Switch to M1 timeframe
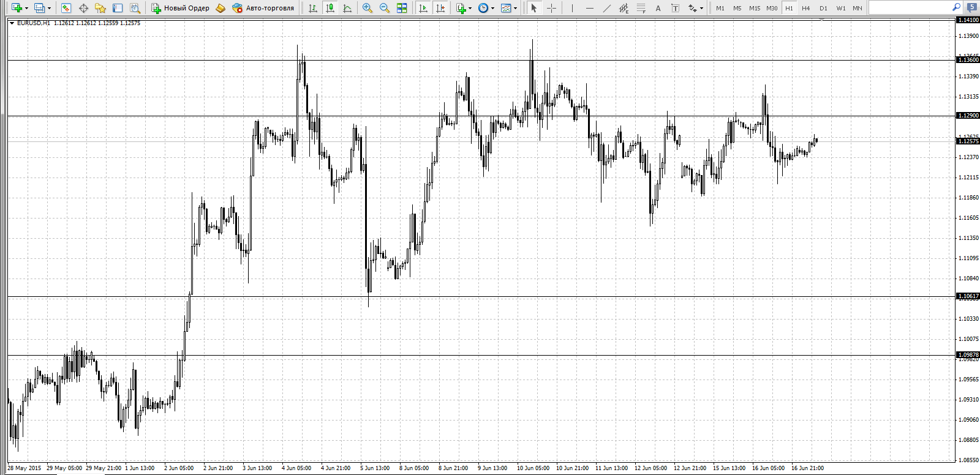The image size is (980, 475). coord(720,8)
